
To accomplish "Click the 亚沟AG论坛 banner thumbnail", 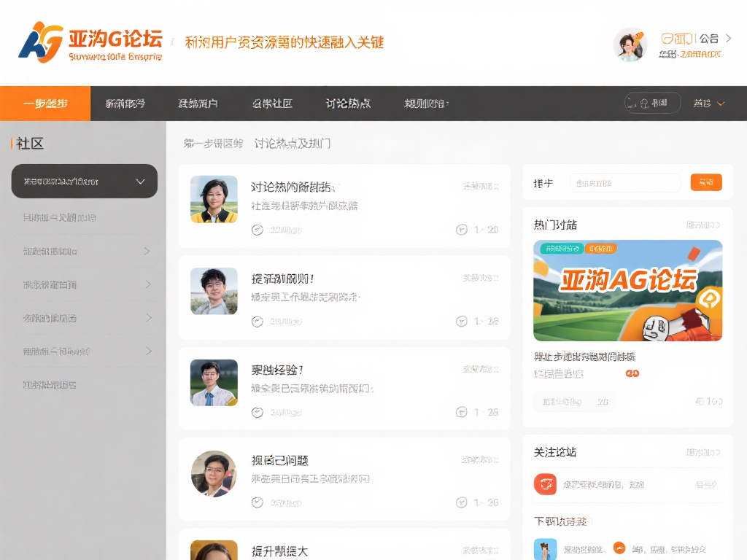I will point(627,289).
